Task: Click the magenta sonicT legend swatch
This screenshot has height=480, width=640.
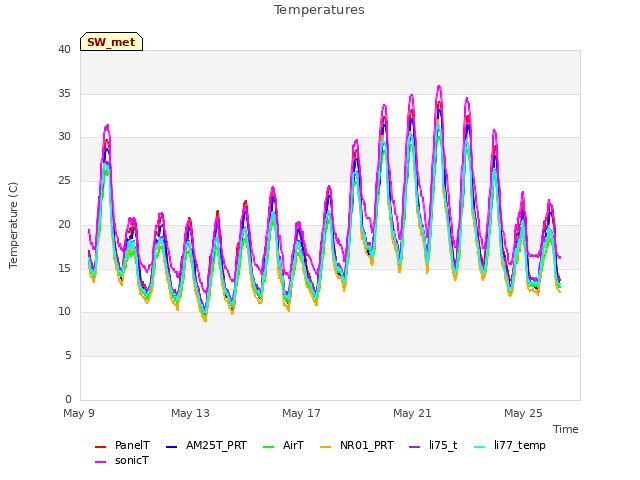Action: (x=100, y=462)
